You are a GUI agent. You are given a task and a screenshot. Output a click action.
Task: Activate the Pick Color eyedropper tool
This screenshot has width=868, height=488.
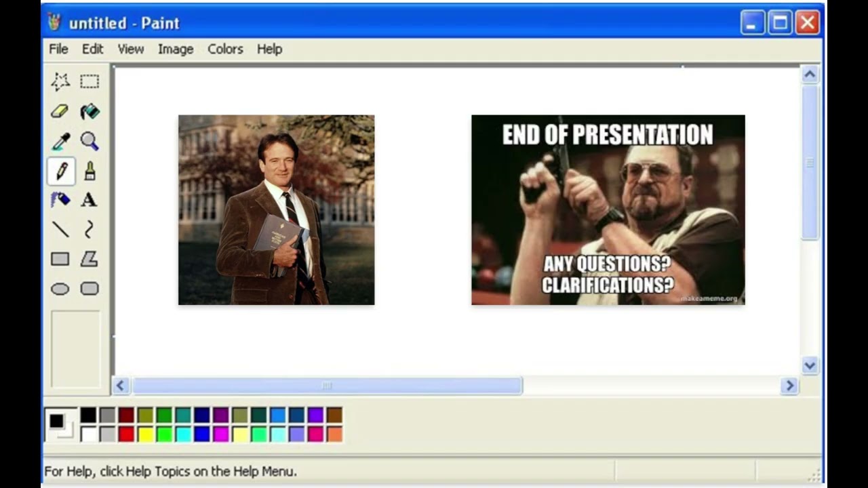(60, 141)
